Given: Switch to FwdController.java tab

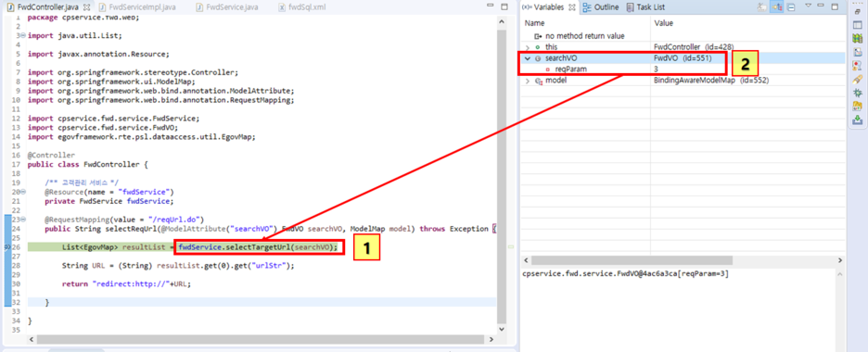Looking at the screenshot, I should tap(48, 7).
